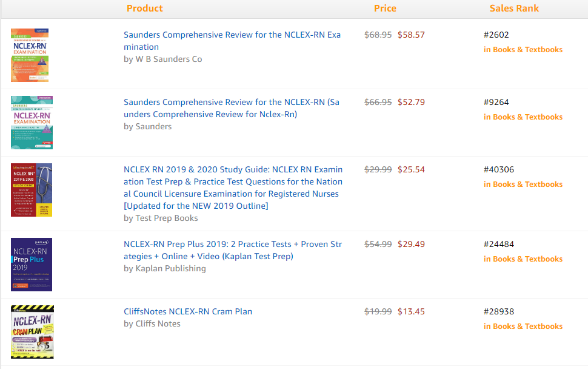Click Books & Textbooks under rank #9264
588x369 pixels.
click(527, 117)
